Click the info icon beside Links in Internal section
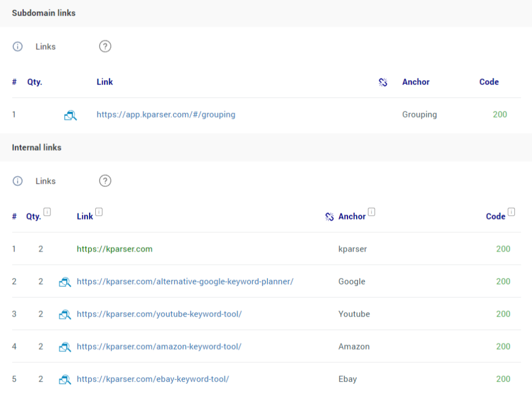Viewport: 532px width, 393px height. point(17,181)
